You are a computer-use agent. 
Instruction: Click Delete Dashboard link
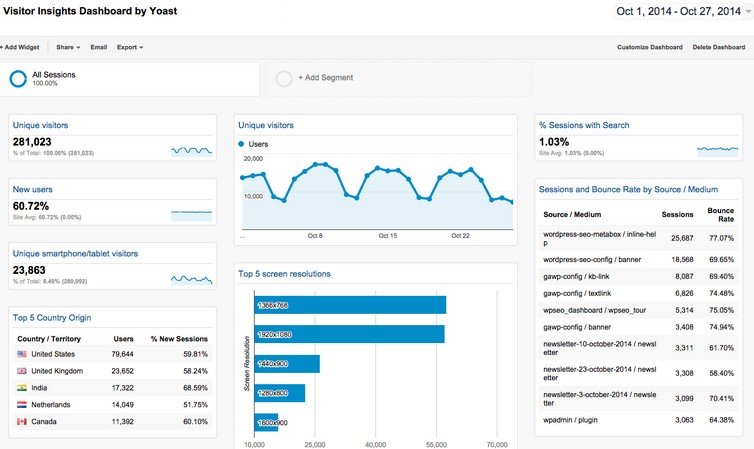click(719, 47)
